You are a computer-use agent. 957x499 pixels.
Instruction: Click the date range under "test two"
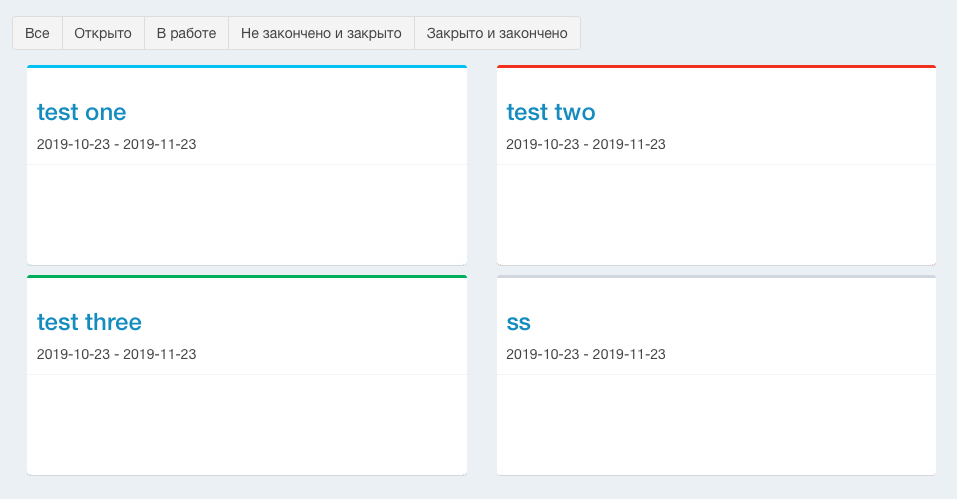pyautogui.click(x=586, y=144)
